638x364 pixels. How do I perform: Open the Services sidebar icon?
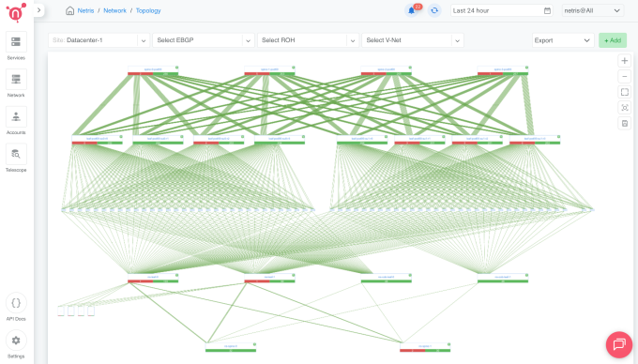[16, 42]
